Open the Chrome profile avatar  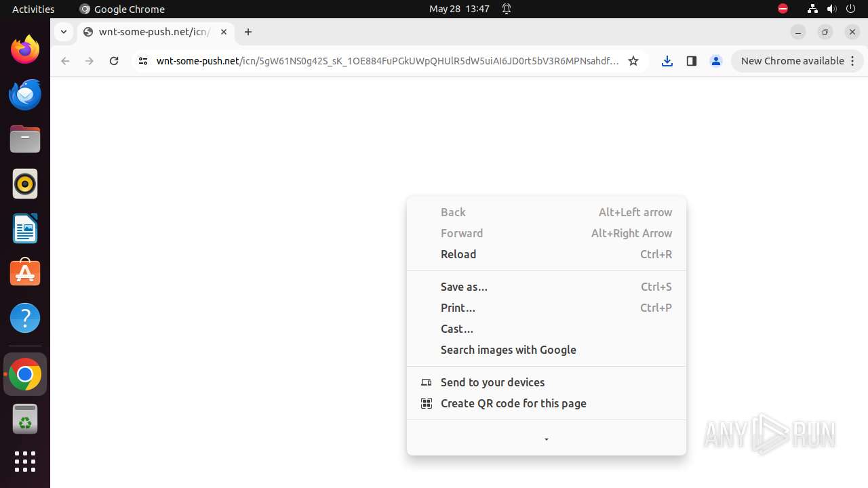(716, 61)
